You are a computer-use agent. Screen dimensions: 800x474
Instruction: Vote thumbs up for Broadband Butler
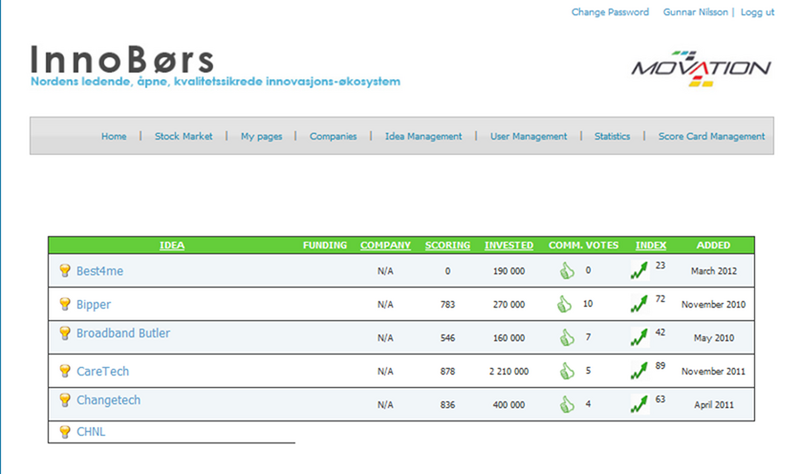point(567,337)
